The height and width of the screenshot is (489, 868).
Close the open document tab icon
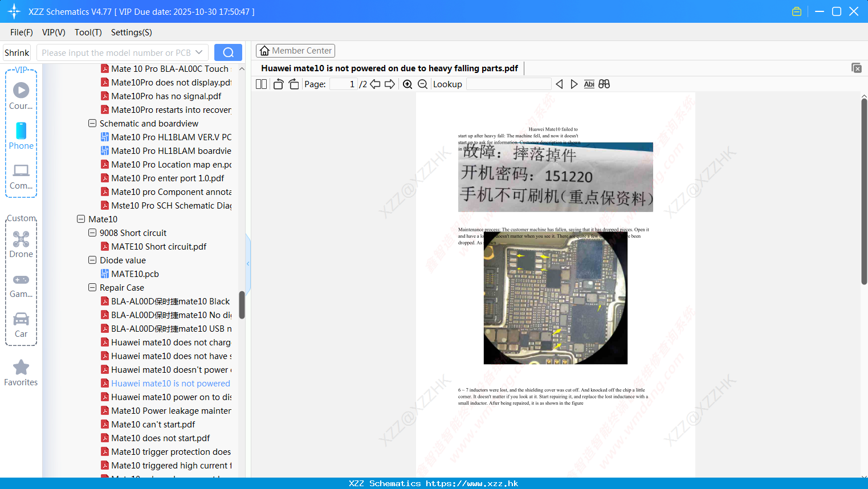(x=857, y=68)
